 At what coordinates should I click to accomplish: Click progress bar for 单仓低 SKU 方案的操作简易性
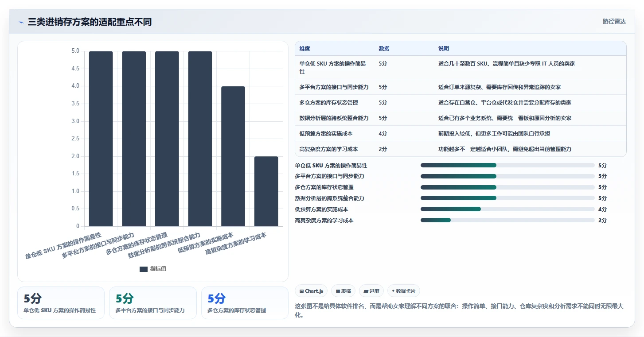(507, 165)
